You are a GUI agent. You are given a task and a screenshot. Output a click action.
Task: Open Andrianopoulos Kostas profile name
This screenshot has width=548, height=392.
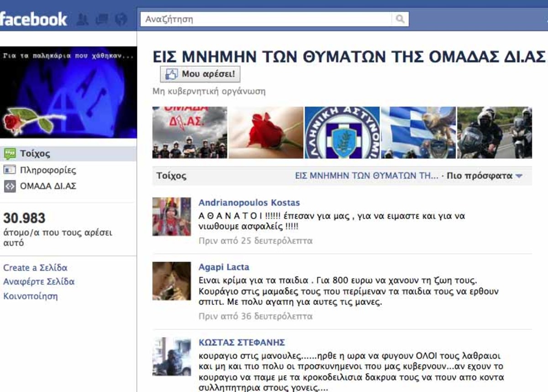point(249,203)
